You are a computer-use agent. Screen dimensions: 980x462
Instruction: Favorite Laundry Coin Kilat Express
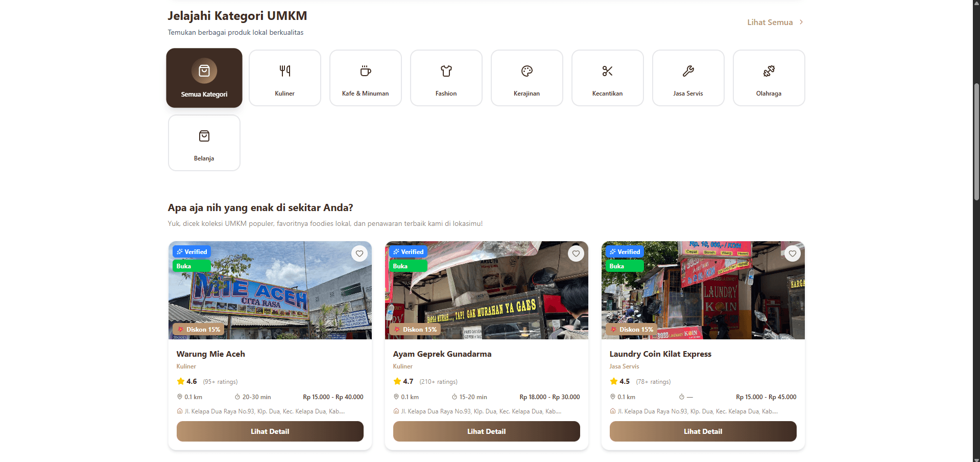tap(792, 253)
